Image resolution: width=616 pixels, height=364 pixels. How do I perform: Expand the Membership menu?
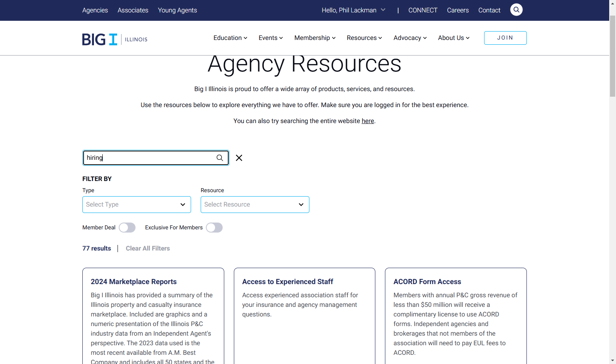click(315, 38)
